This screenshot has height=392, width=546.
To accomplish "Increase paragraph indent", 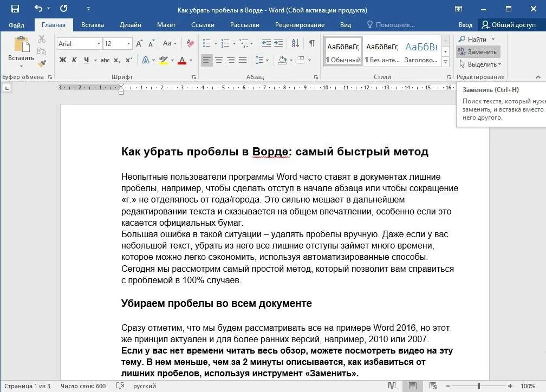I will tap(278, 43).
